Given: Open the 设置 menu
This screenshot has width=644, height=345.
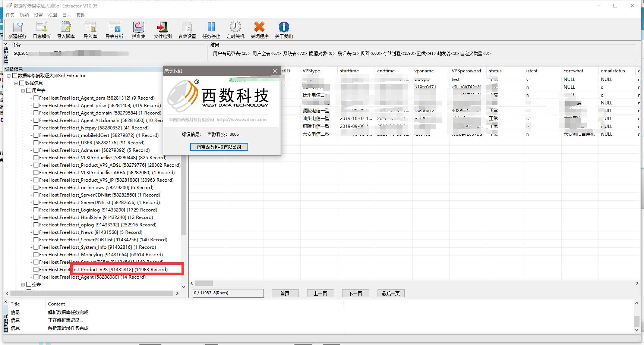Looking at the screenshot, I should (38, 15).
